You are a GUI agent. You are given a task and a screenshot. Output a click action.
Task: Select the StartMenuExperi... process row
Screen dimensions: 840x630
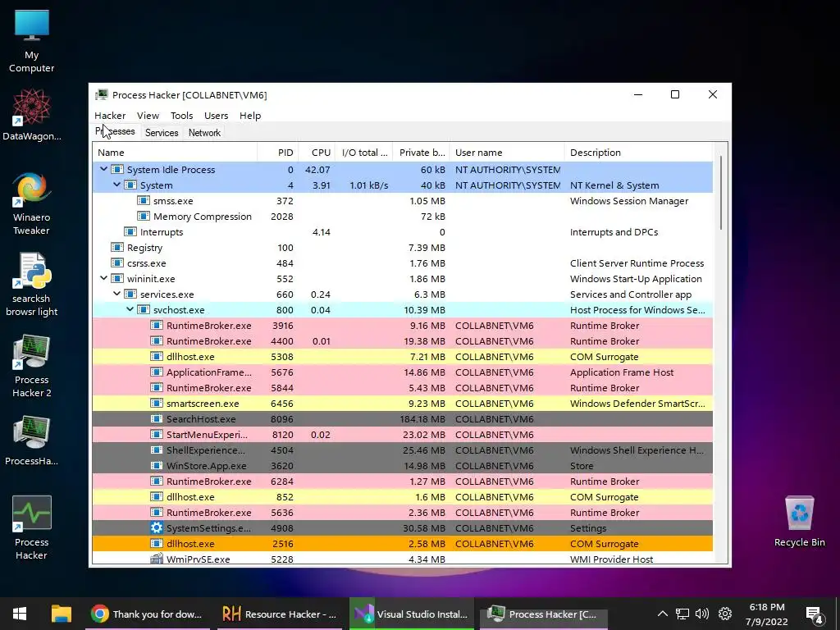click(403, 435)
